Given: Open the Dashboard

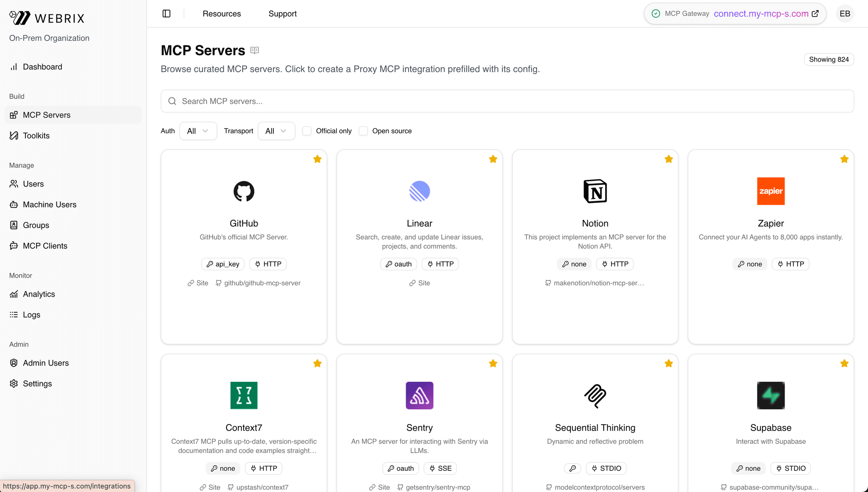Looking at the screenshot, I should tap(42, 67).
